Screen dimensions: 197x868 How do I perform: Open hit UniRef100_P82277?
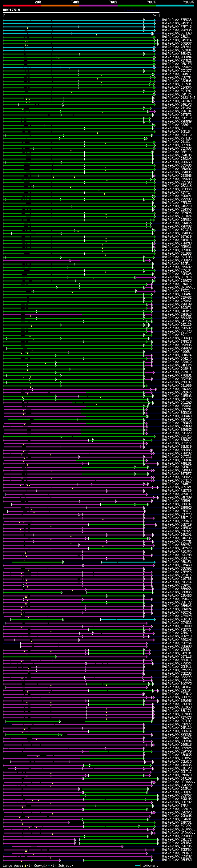click(x=176, y=443)
